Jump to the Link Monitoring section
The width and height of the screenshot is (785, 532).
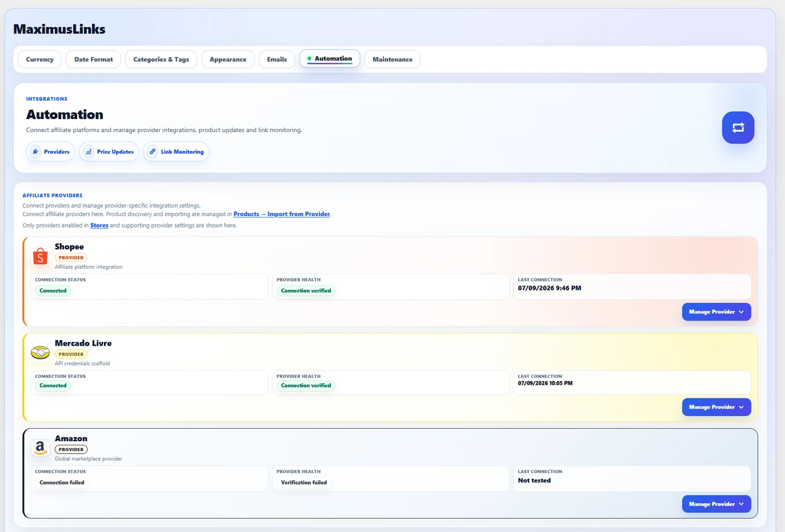(x=176, y=151)
